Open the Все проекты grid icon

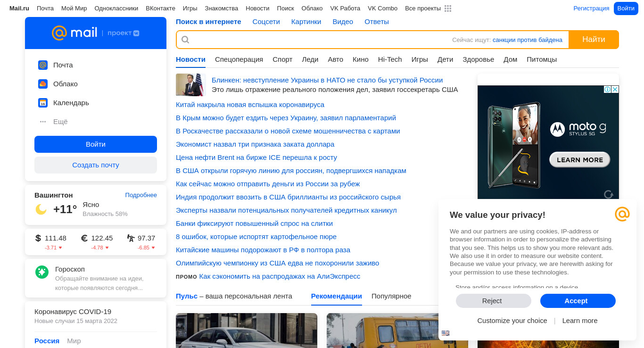[448, 8]
